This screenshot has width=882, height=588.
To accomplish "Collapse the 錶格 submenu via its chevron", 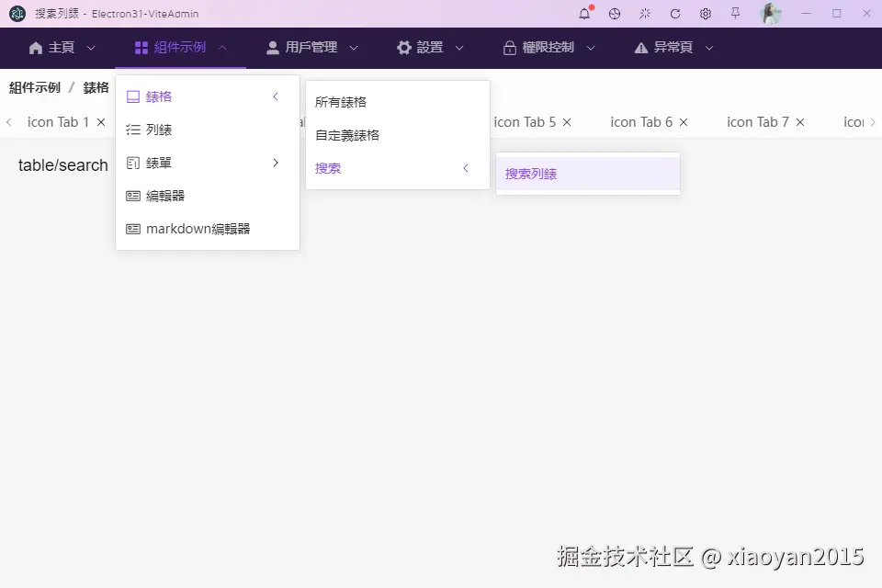I will point(275,96).
